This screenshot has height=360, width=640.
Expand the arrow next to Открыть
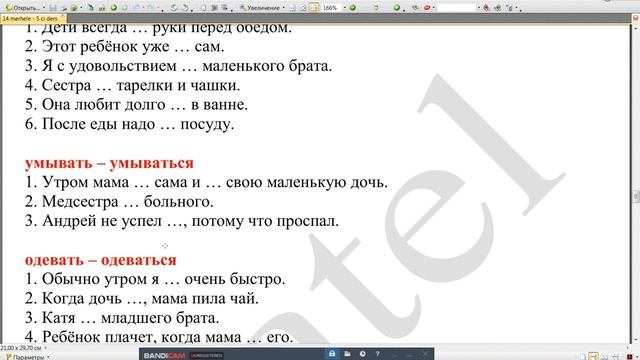tap(44, 8)
